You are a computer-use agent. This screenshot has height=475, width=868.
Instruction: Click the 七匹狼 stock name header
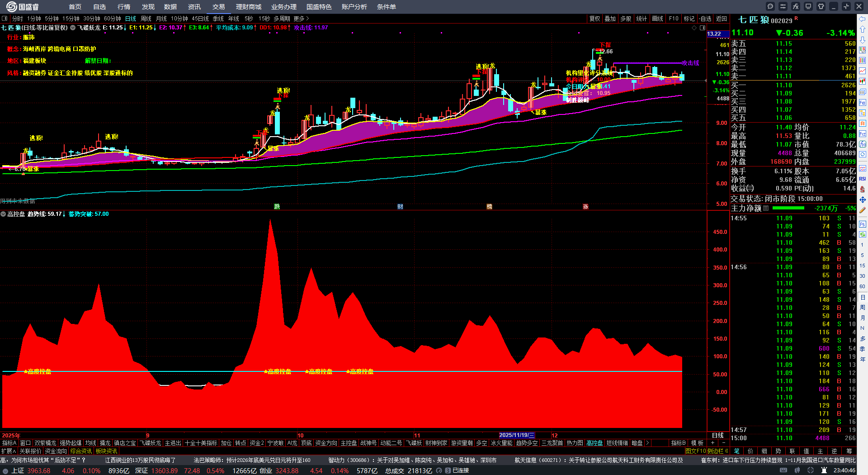click(754, 20)
